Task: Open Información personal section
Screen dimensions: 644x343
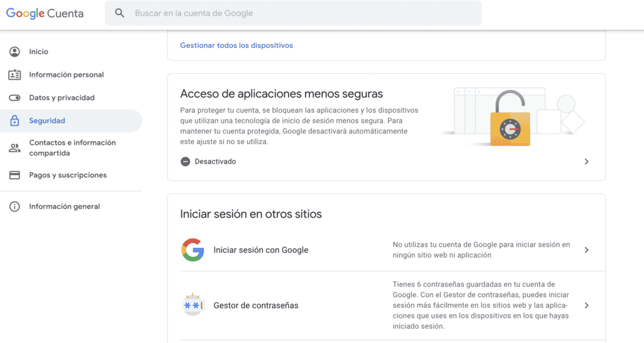Action: point(71,75)
